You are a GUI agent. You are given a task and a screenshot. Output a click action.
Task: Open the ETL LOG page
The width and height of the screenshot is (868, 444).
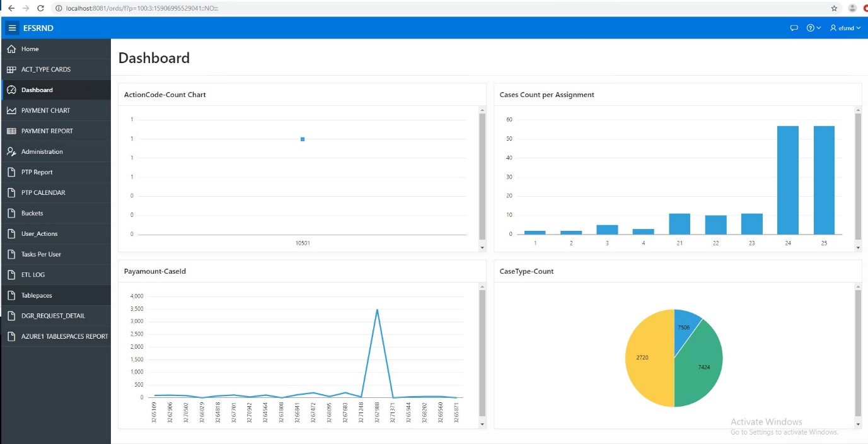[34, 275]
